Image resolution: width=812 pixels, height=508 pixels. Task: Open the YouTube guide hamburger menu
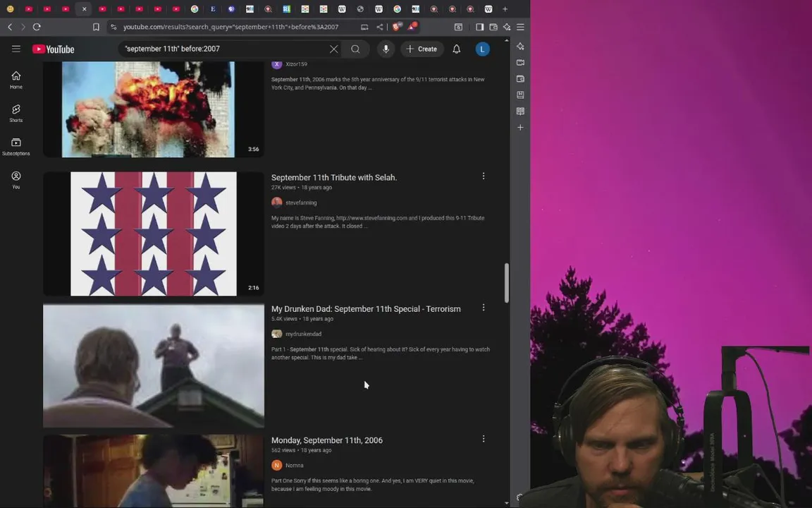(x=16, y=49)
